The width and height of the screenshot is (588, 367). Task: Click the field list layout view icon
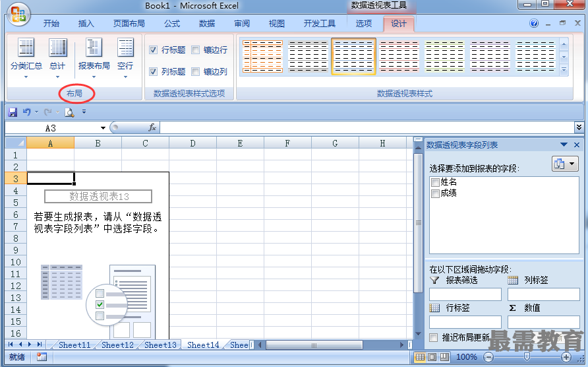pyautogui.click(x=559, y=164)
